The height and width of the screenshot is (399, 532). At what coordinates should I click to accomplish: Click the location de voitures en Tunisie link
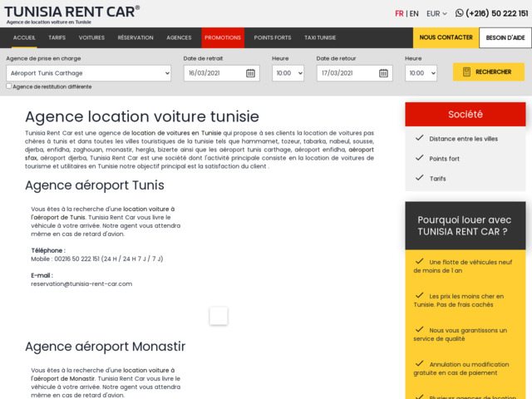176,133
